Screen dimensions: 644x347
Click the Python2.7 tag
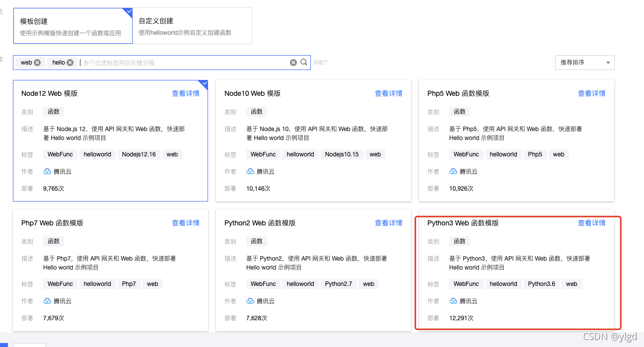point(339,284)
